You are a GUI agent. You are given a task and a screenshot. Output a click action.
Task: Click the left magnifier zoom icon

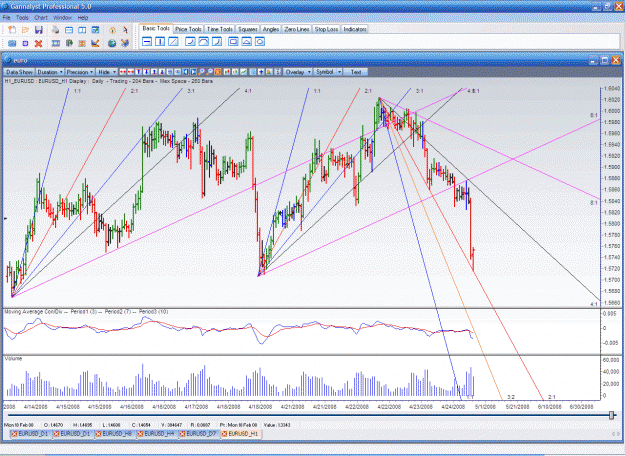202,72
